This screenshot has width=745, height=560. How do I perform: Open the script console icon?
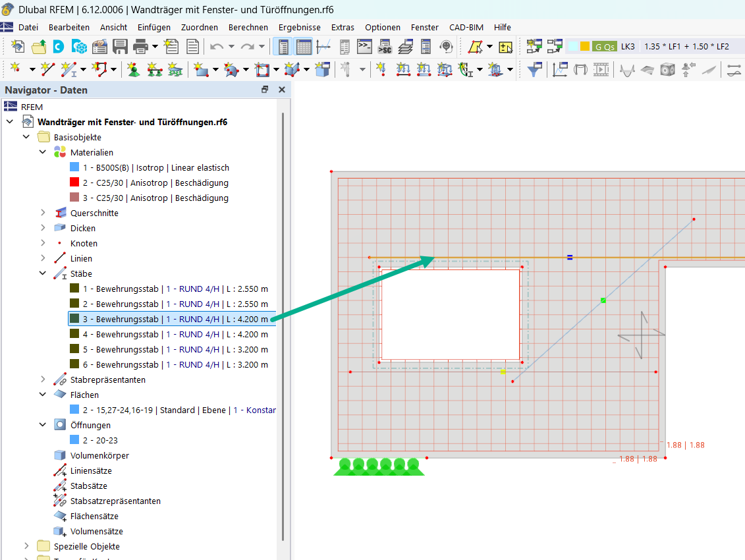tap(364, 47)
